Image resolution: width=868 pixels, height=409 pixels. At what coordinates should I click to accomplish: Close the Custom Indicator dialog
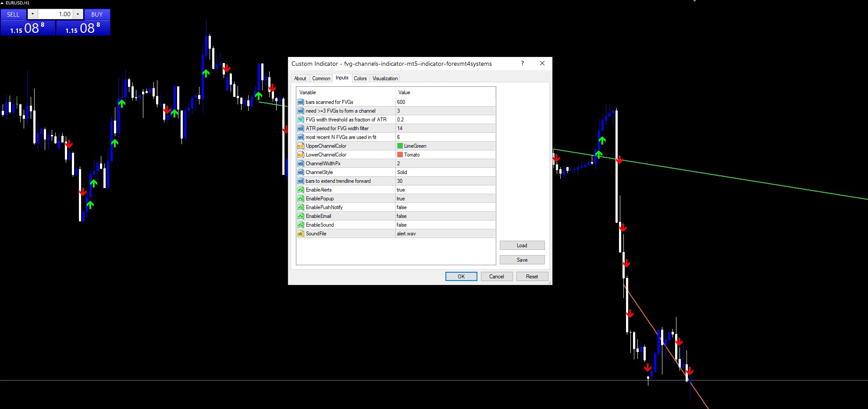[542, 64]
